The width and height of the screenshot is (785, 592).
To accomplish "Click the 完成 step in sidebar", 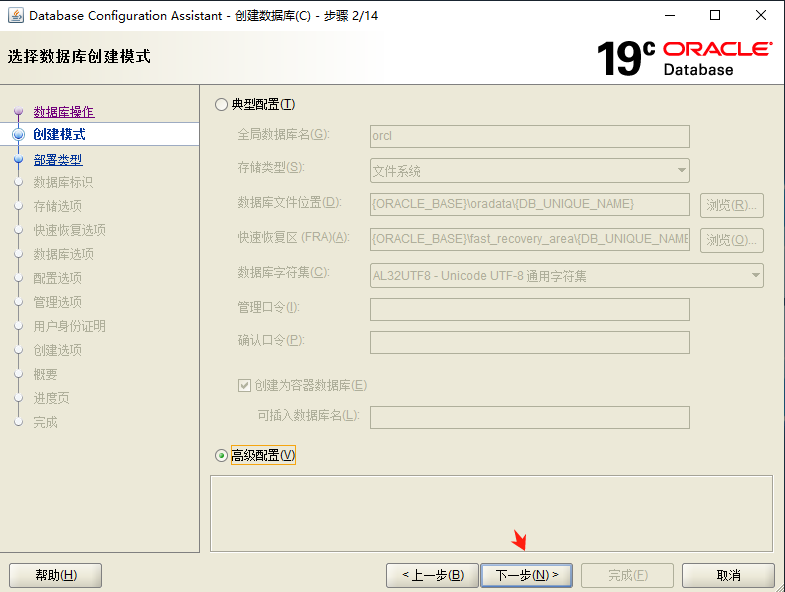I will [46, 423].
